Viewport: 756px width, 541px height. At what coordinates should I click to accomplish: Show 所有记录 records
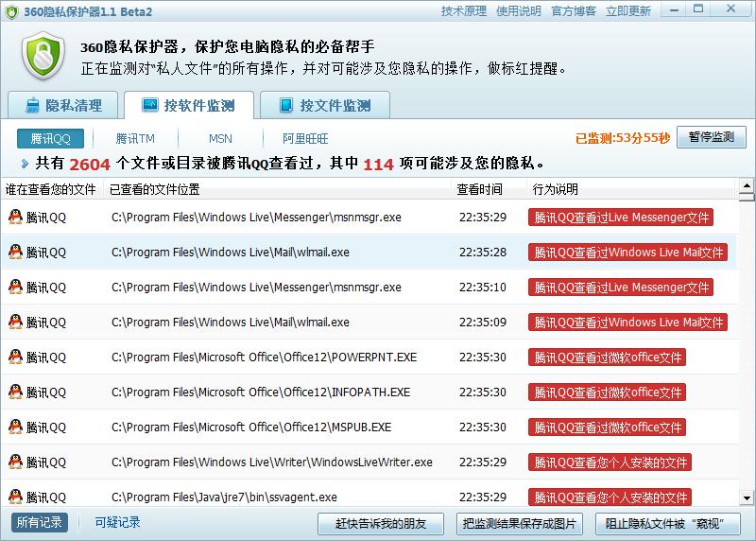40,523
